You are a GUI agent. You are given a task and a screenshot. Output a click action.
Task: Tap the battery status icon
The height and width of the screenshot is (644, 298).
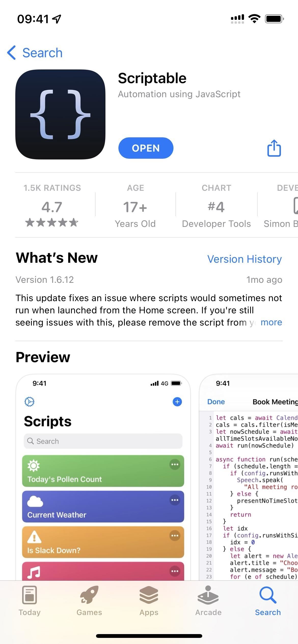[275, 19]
